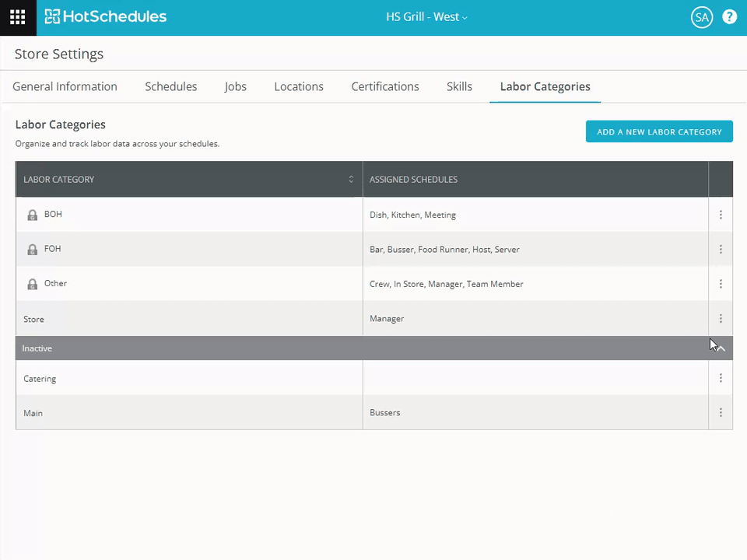Click the FOH labor category name
This screenshot has height=560, width=747.
click(52, 249)
